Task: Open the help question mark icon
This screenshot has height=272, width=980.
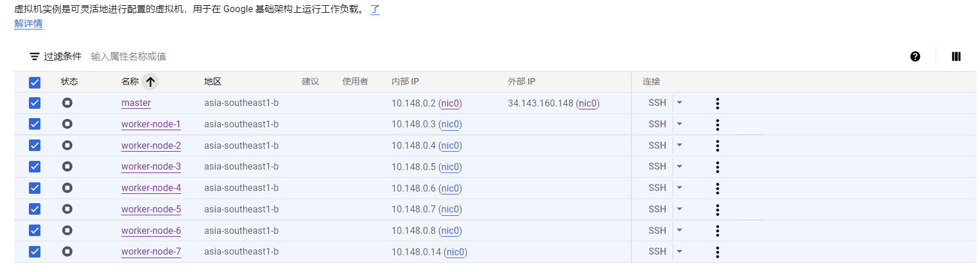Action: pos(915,56)
